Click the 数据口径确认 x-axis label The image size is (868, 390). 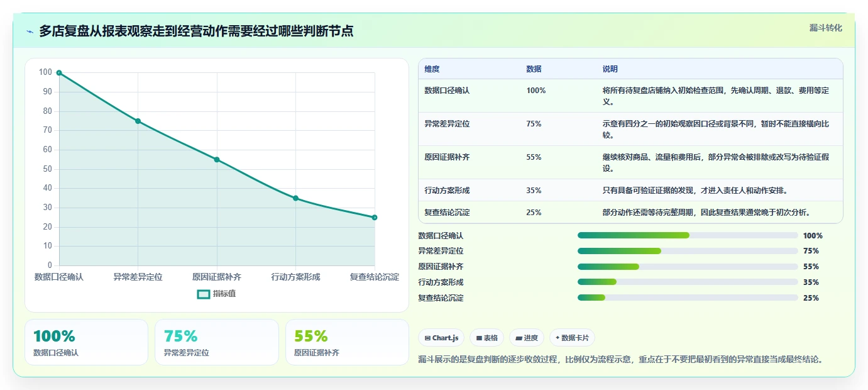tap(59, 277)
